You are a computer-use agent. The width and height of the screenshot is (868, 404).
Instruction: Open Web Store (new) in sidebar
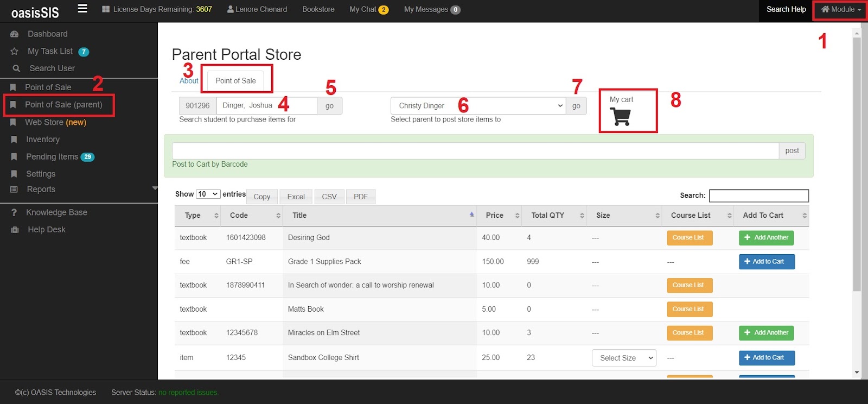coord(55,123)
